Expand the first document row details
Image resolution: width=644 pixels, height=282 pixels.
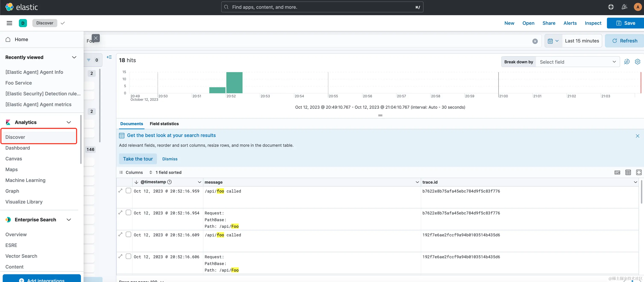point(120,191)
